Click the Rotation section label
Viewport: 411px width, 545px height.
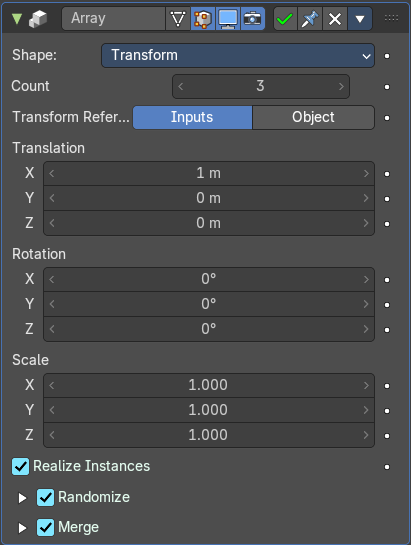pyautogui.click(x=39, y=254)
